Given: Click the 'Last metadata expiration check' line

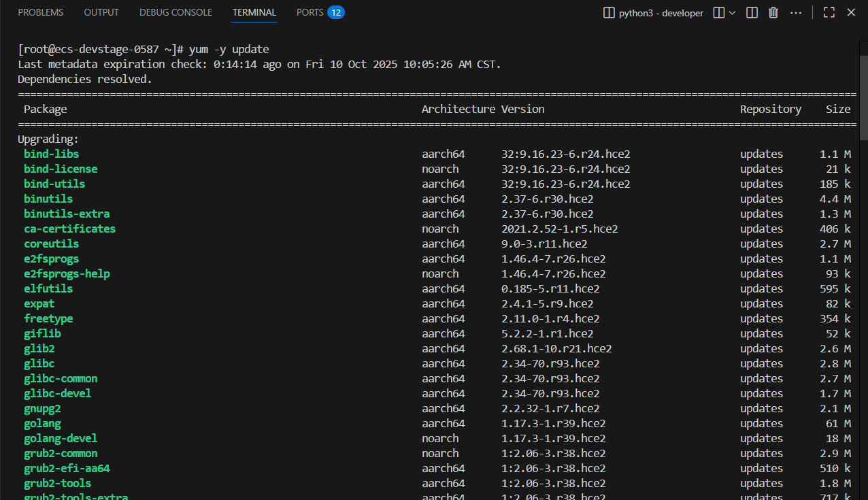Looking at the screenshot, I should coord(259,64).
